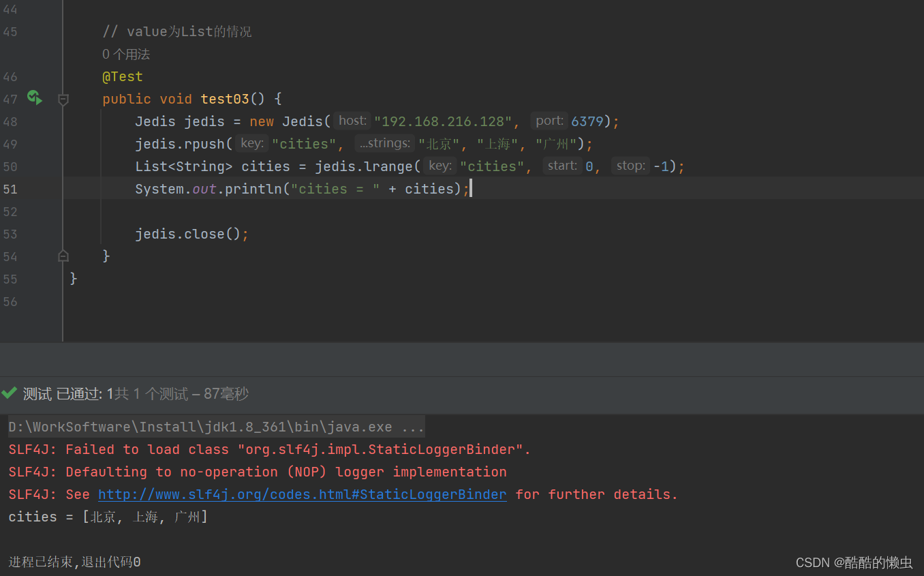Click the port value 6379
The height and width of the screenshot is (576, 924).
coord(587,121)
